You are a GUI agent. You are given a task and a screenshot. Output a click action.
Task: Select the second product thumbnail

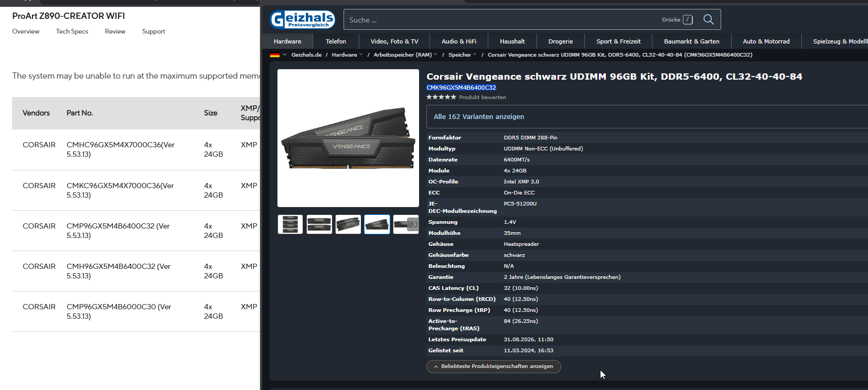pyautogui.click(x=319, y=224)
